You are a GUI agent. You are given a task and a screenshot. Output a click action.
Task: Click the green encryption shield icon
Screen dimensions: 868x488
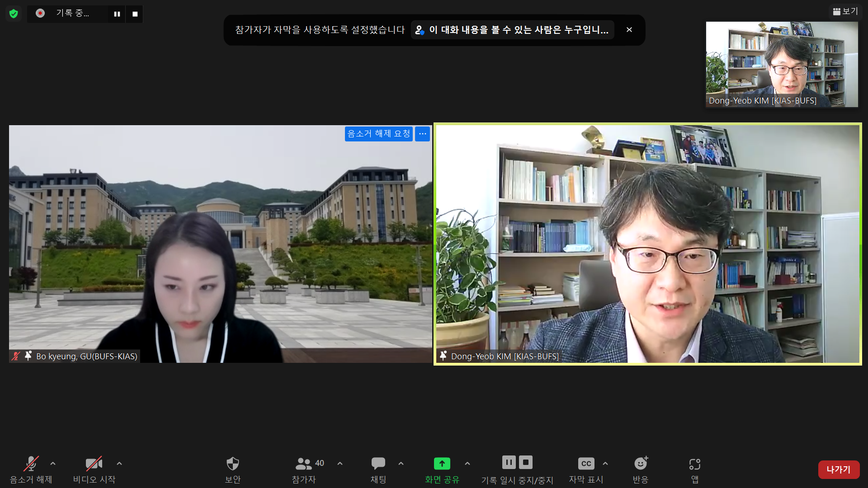(14, 14)
